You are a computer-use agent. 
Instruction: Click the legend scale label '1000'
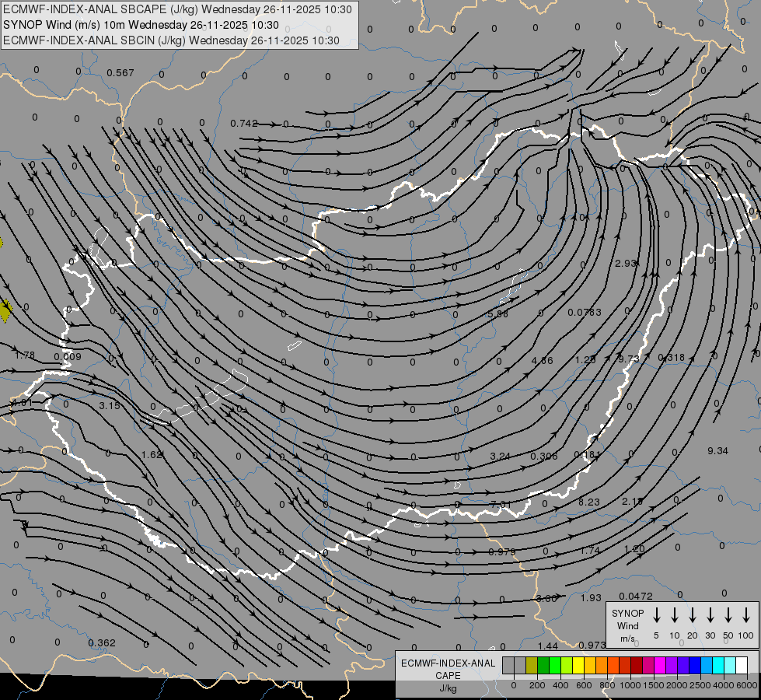tap(630, 685)
